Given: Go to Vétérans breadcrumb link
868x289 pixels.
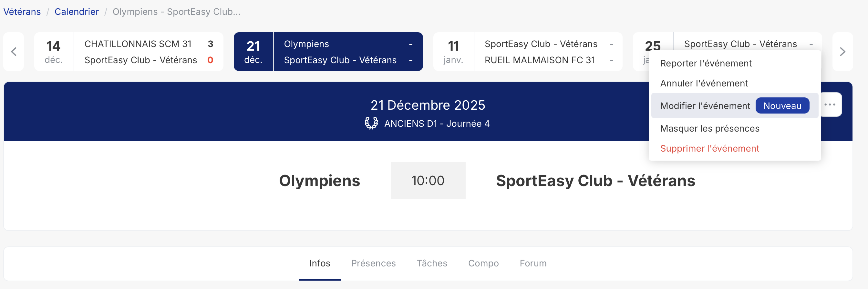Looking at the screenshot, I should pos(22,12).
